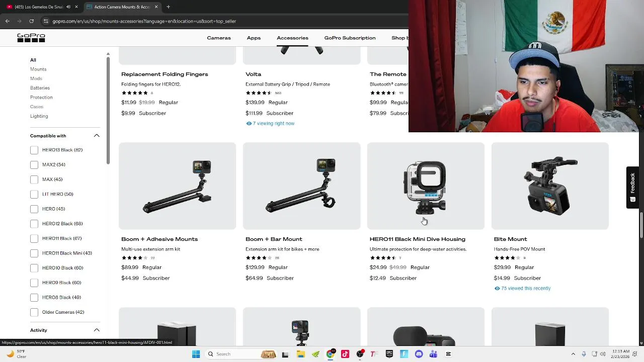
Task: Open the Fortnite icon in taskbar
Action: coord(404,354)
